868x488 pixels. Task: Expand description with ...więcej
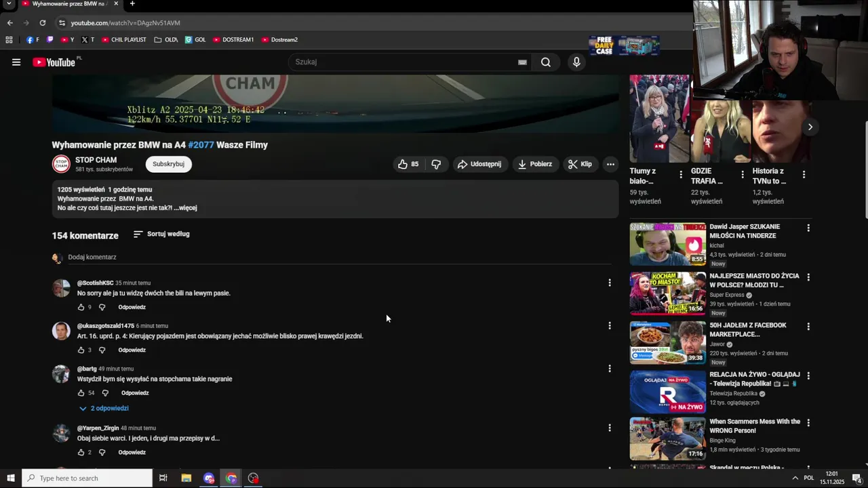(x=185, y=208)
